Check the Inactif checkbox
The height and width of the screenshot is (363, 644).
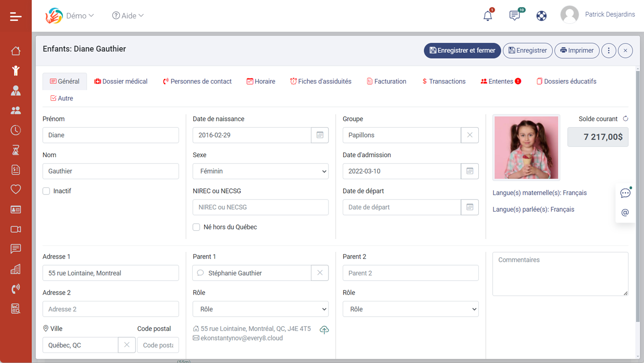point(46,191)
